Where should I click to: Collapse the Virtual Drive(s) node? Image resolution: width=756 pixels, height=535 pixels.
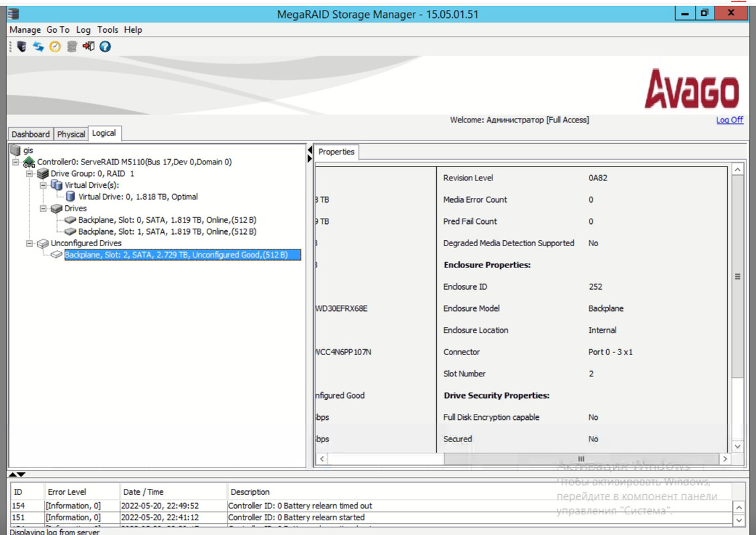point(43,185)
